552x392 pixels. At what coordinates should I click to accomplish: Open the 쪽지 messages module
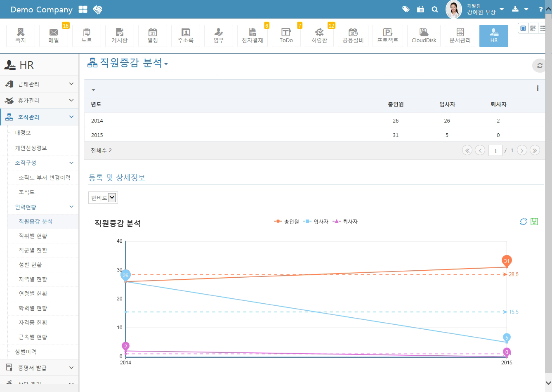point(21,36)
